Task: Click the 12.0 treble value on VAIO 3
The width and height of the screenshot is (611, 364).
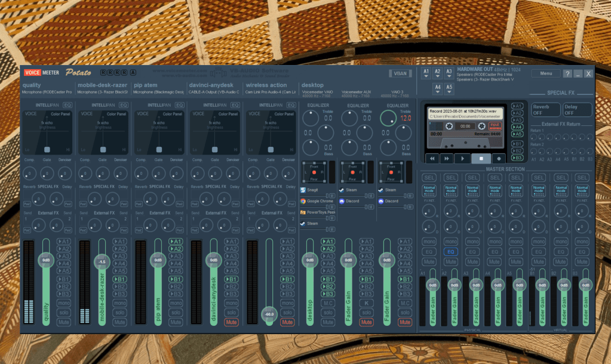Action: (406, 118)
